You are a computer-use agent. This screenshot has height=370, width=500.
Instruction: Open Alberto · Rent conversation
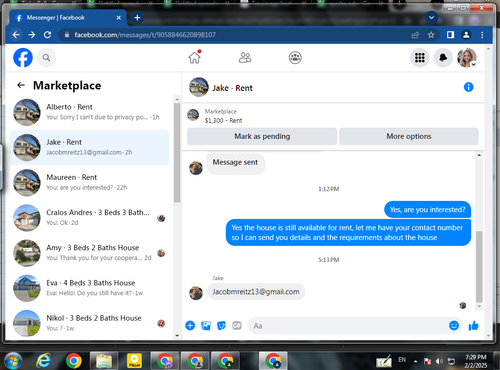89,112
